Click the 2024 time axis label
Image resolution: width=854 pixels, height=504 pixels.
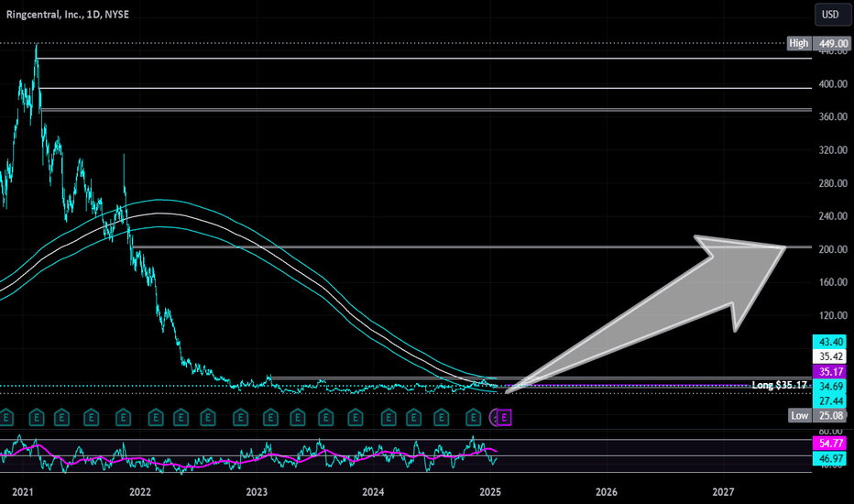click(373, 492)
